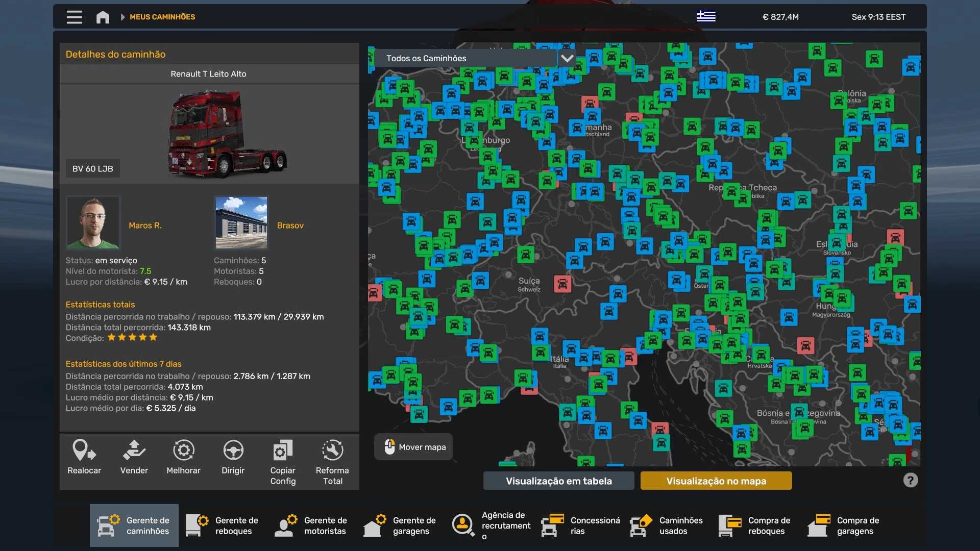Click the truck filter dropdown arrow

click(x=567, y=58)
